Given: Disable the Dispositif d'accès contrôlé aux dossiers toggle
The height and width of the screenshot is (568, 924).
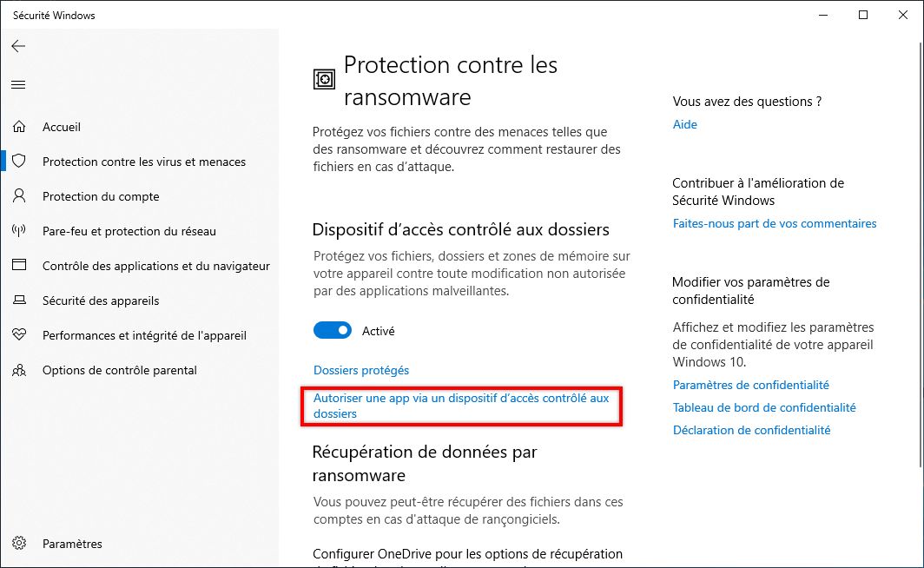Looking at the screenshot, I should pyautogui.click(x=333, y=331).
